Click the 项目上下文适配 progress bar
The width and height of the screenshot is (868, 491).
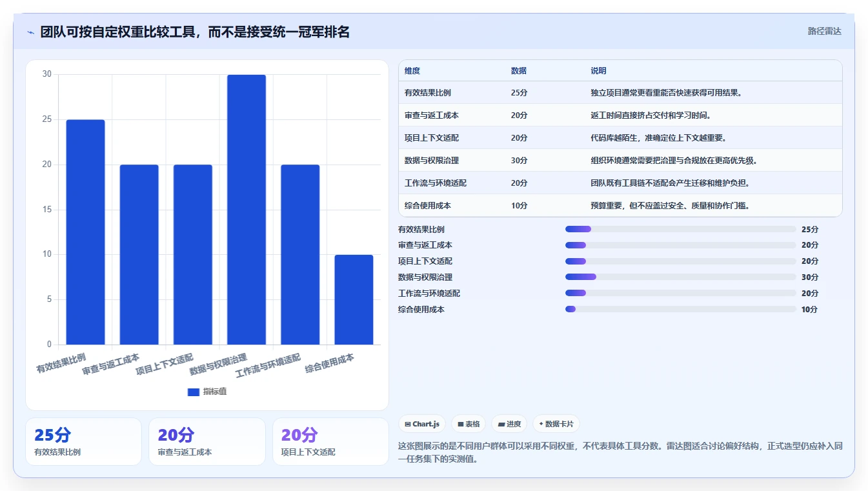point(681,261)
